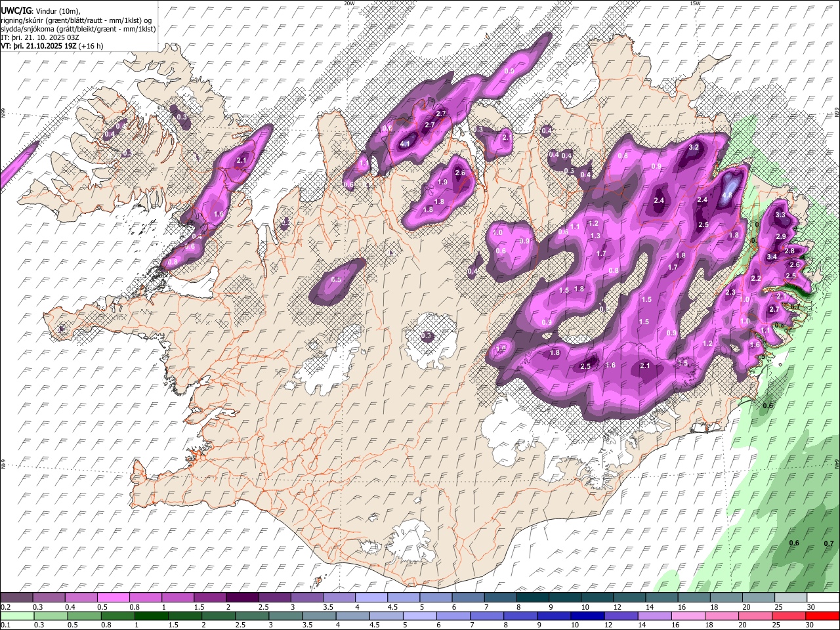This screenshot has width=840, height=630.
Task: Click the 'VT: þri. 21.10.2025 19Z' valid time
Action: click(x=38, y=47)
